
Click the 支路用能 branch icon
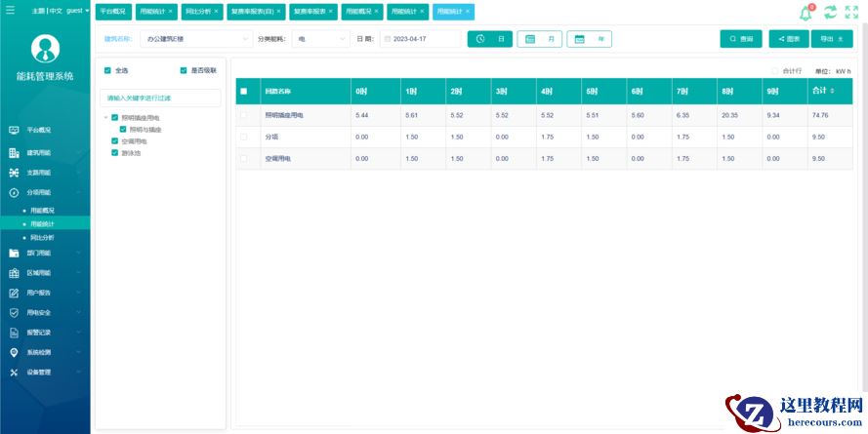(x=15, y=173)
